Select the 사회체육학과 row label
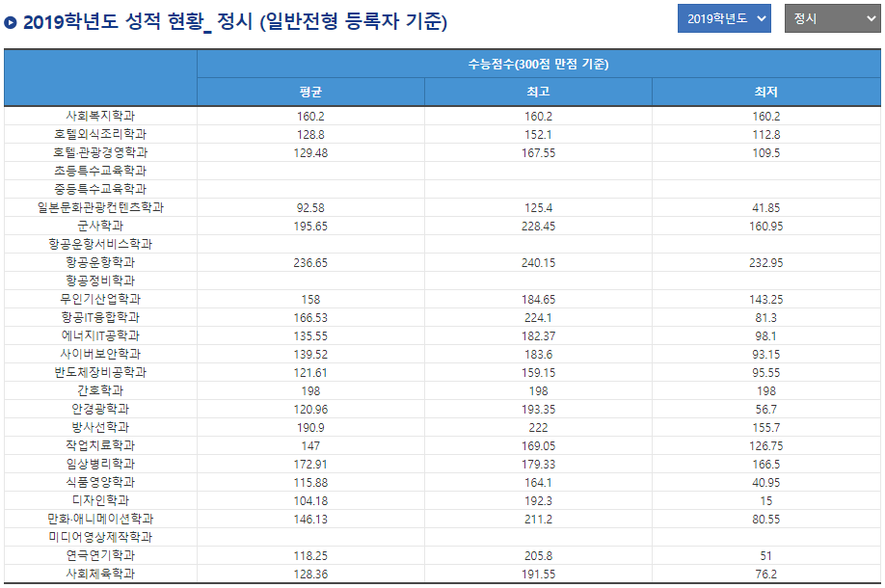885x588 pixels. click(x=100, y=574)
